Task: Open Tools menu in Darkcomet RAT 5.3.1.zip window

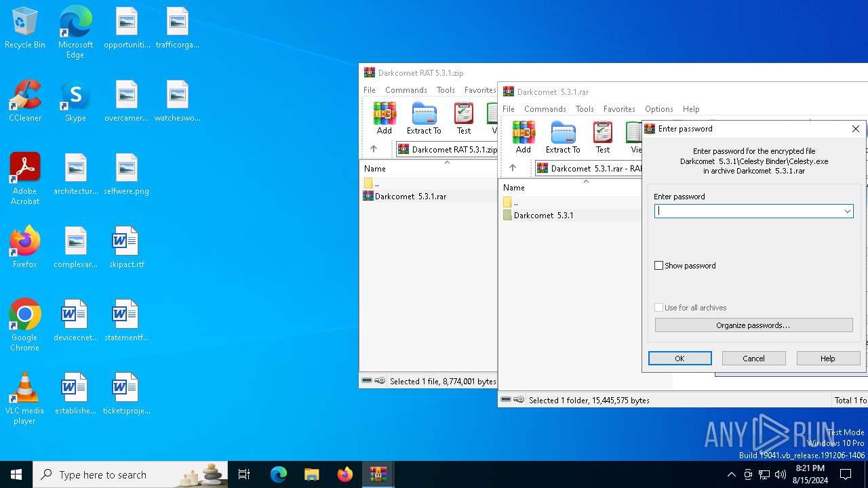Action: tap(446, 90)
